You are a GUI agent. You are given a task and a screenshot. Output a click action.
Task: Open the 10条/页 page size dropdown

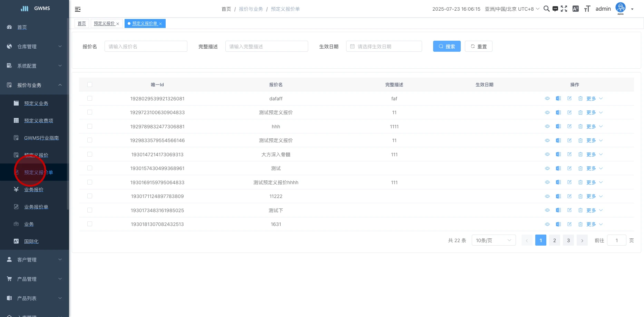pyautogui.click(x=493, y=240)
